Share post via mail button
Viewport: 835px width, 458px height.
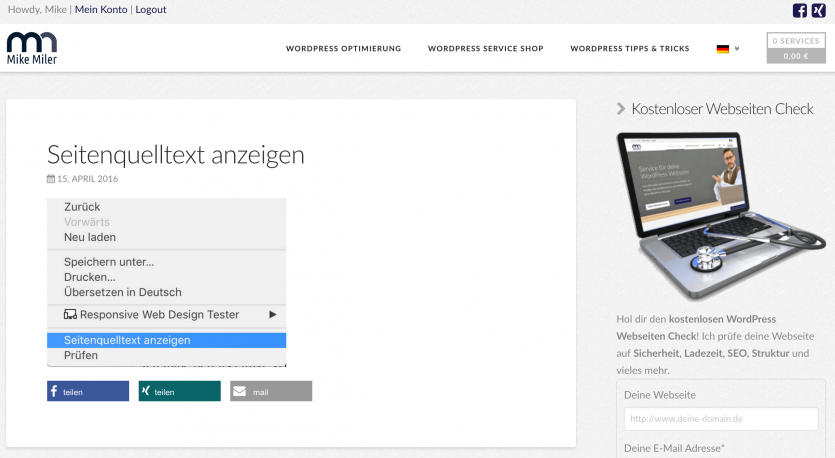click(x=271, y=391)
